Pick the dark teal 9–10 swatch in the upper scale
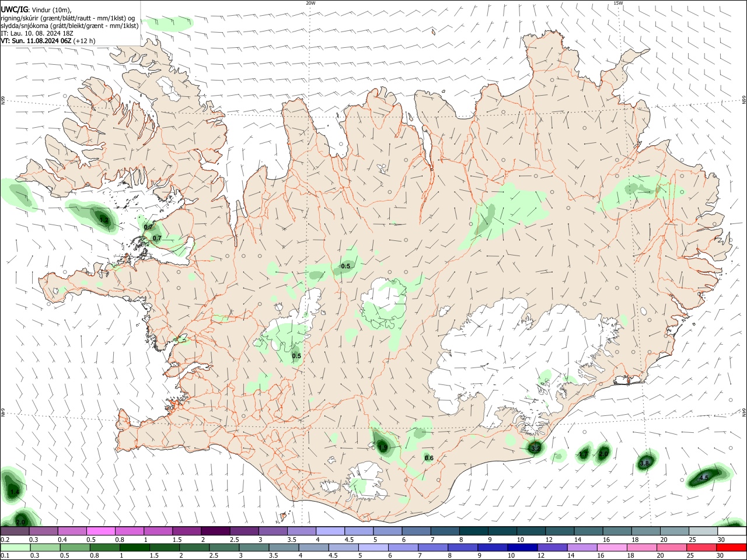 coord(502,531)
